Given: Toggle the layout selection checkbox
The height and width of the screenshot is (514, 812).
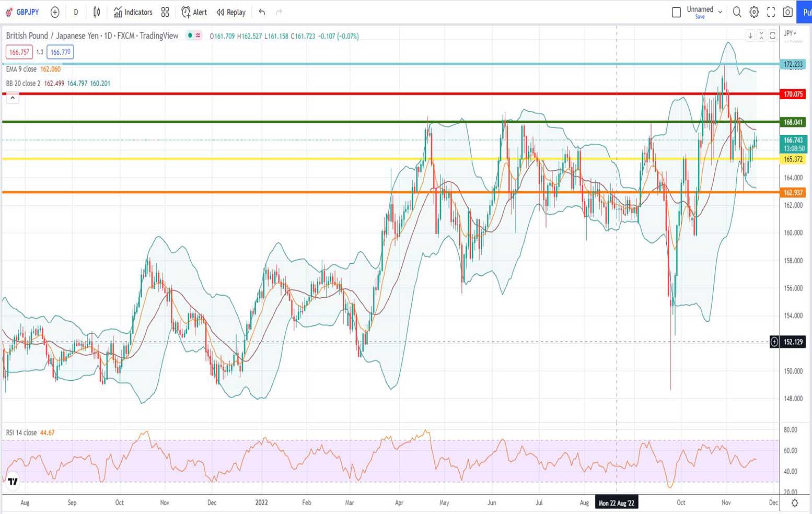Looking at the screenshot, I should (676, 12).
